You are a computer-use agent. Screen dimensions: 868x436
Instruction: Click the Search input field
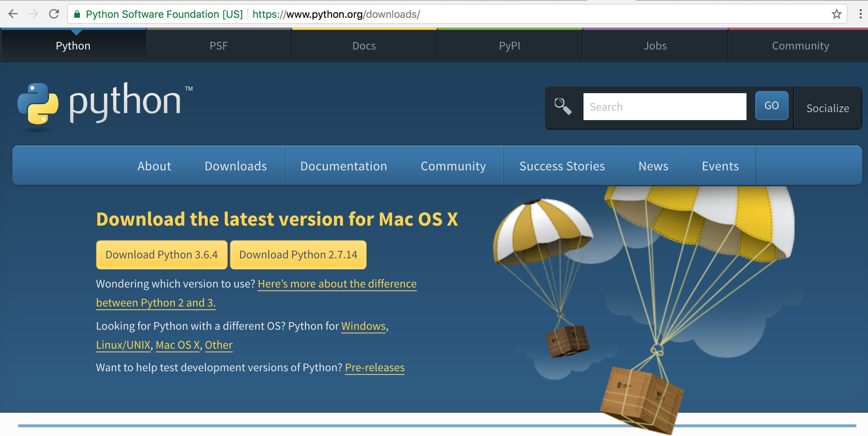[x=665, y=107]
